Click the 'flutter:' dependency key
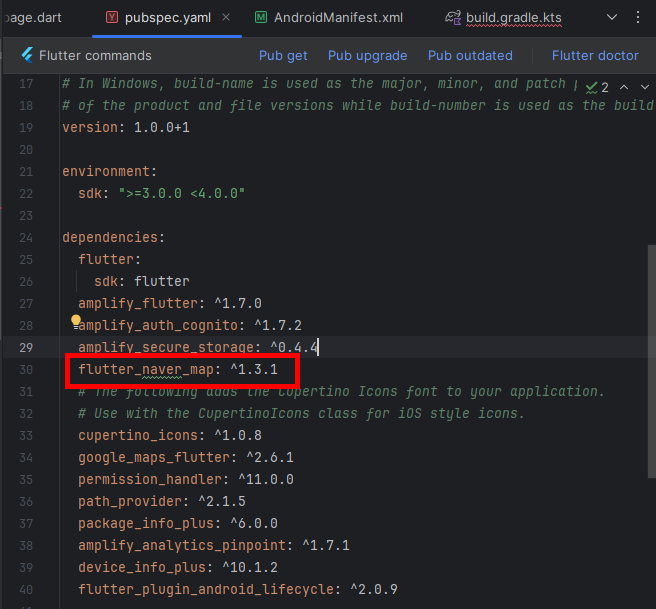The height and width of the screenshot is (609, 656). coord(110,259)
